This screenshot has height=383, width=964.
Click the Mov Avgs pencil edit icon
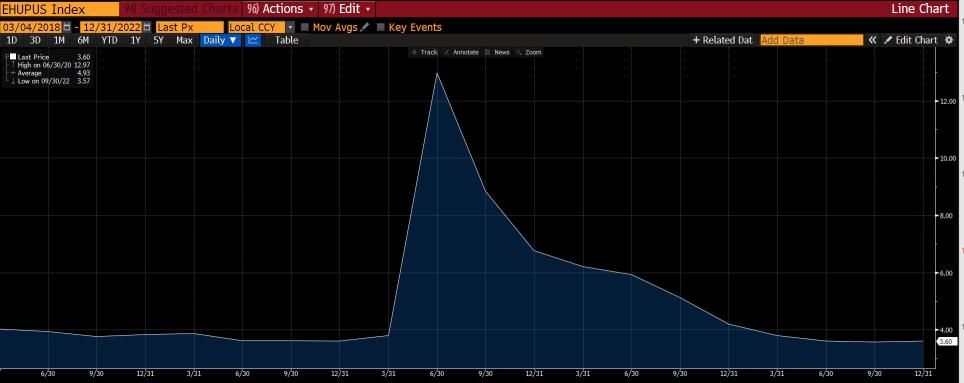(x=365, y=27)
